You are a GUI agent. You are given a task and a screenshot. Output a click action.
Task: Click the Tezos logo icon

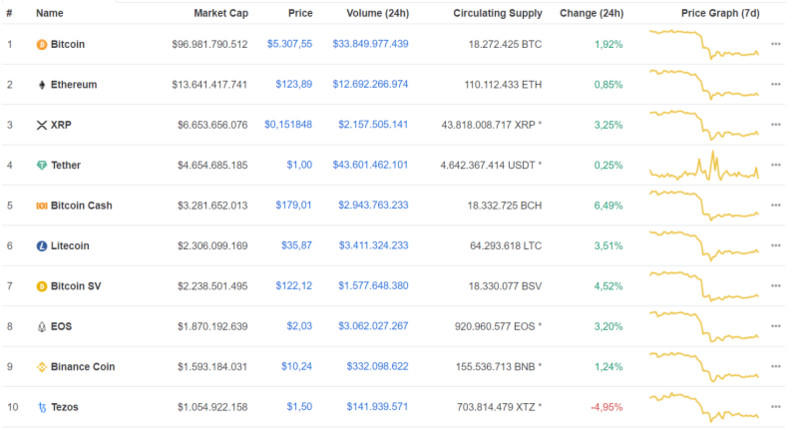coord(42,407)
